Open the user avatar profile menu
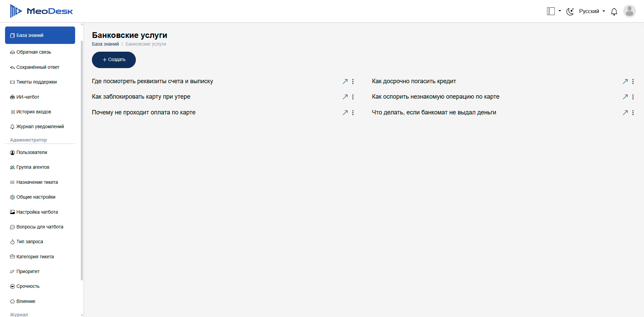The image size is (644, 317). click(x=629, y=11)
